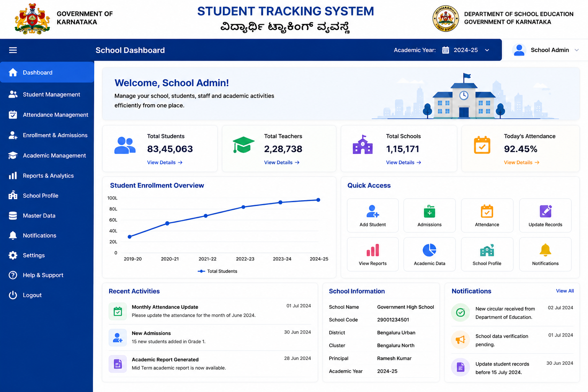588x392 pixels.
Task: Open Master Data in the sidebar
Action: point(47,216)
